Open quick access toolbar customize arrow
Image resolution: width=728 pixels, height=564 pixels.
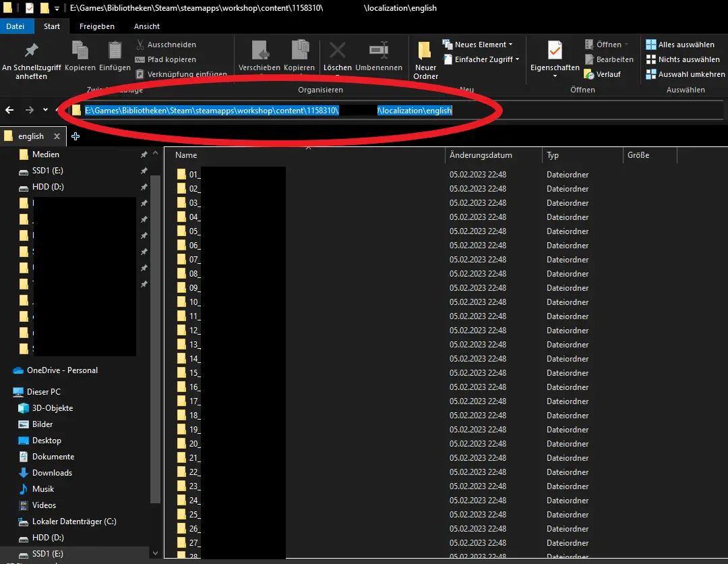pos(57,8)
